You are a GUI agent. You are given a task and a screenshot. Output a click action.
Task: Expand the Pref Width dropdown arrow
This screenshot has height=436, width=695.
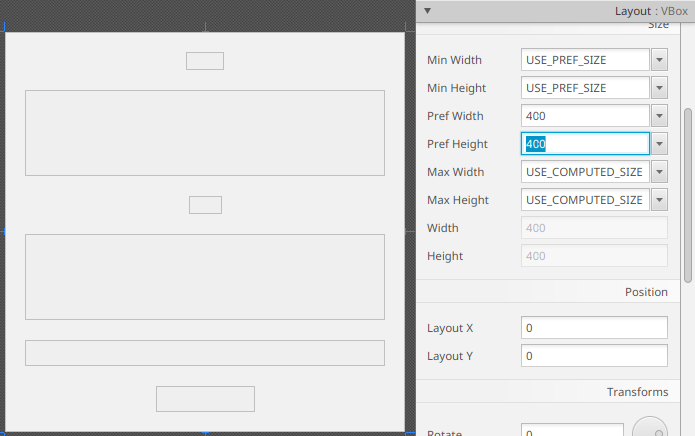[659, 116]
